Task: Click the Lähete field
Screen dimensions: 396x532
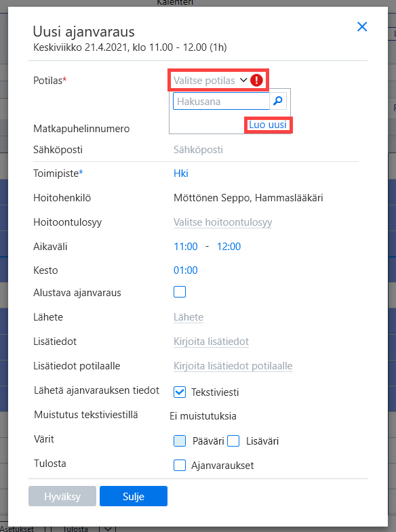Action: tap(189, 317)
